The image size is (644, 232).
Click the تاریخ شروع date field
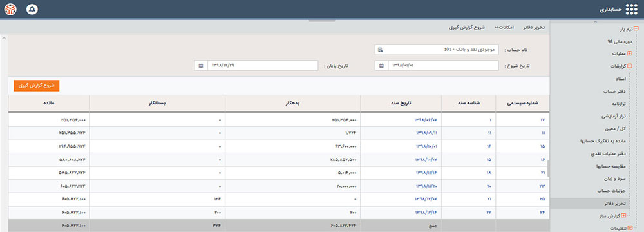click(x=443, y=65)
